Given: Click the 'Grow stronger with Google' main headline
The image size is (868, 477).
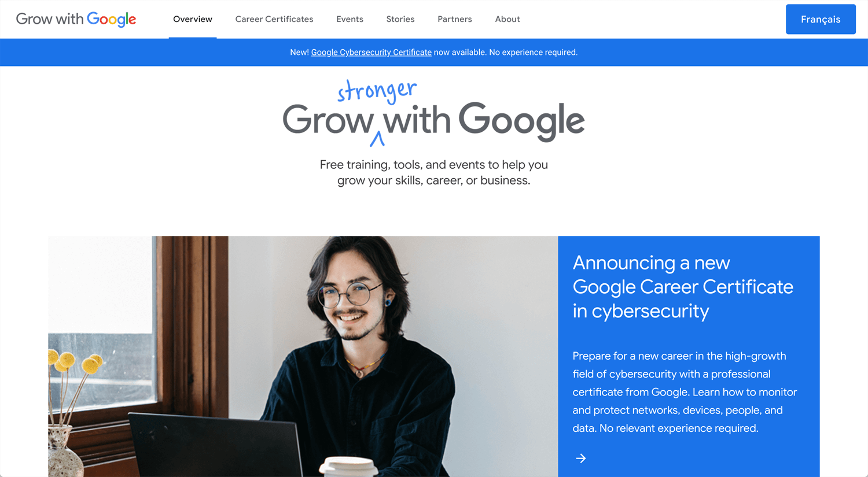Looking at the screenshot, I should coord(433,114).
